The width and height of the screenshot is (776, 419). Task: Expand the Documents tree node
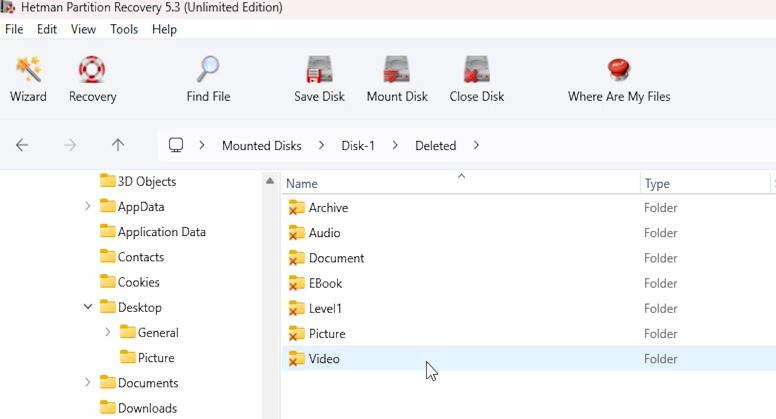click(88, 382)
